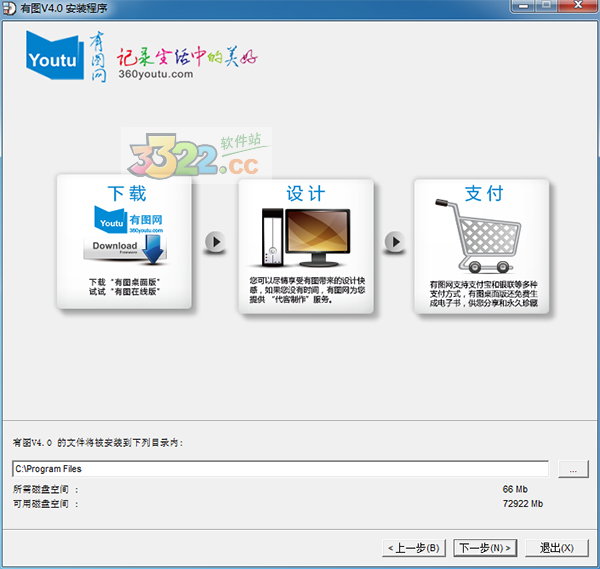Click the 记录生活中的美好 slogan text

187,57
